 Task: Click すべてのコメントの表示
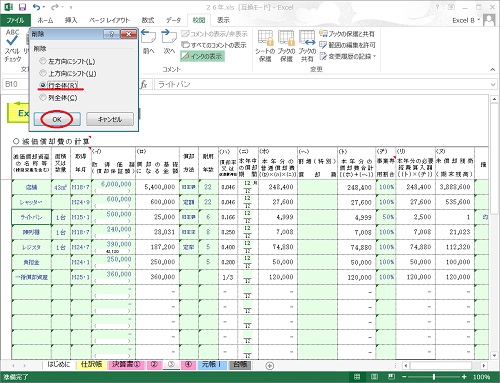coord(214,45)
